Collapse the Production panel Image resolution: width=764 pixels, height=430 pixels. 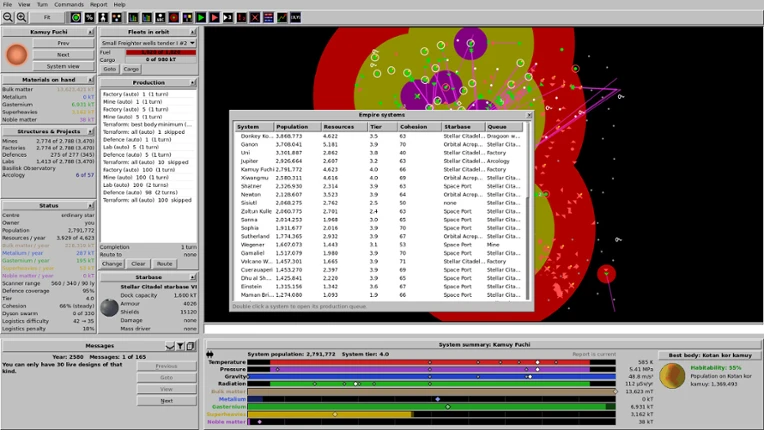(193, 83)
